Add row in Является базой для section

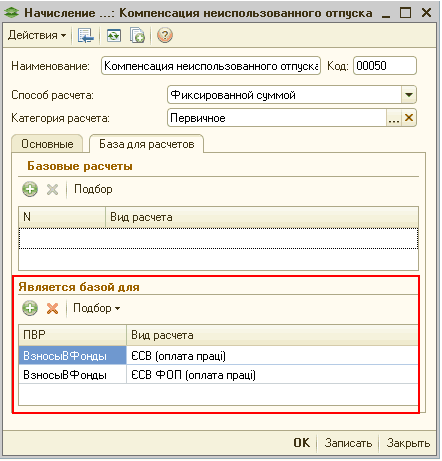pos(30,308)
